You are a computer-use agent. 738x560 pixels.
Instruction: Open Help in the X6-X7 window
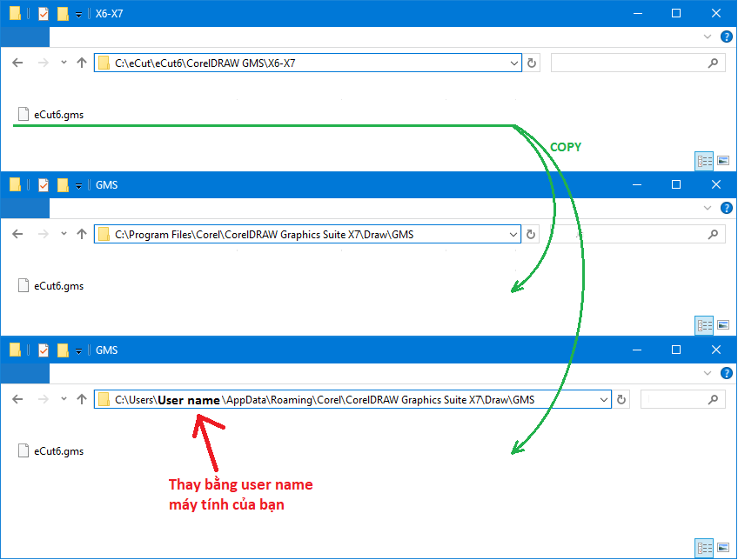[726, 37]
